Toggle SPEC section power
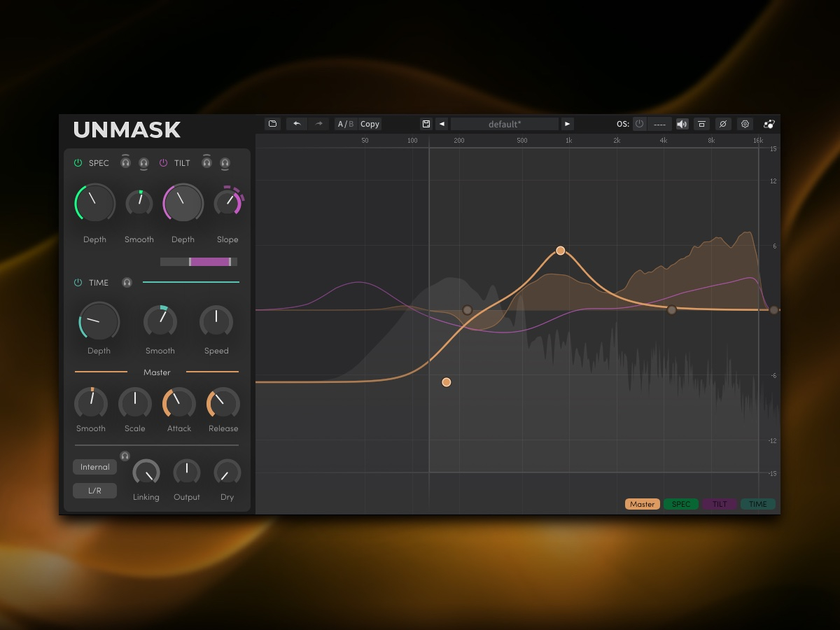840x630 pixels. (78, 162)
